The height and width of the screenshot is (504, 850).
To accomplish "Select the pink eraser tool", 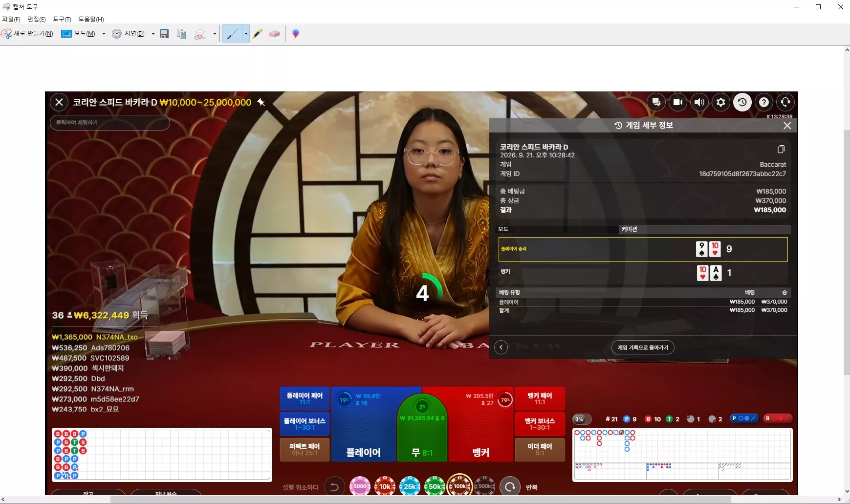I will point(274,34).
